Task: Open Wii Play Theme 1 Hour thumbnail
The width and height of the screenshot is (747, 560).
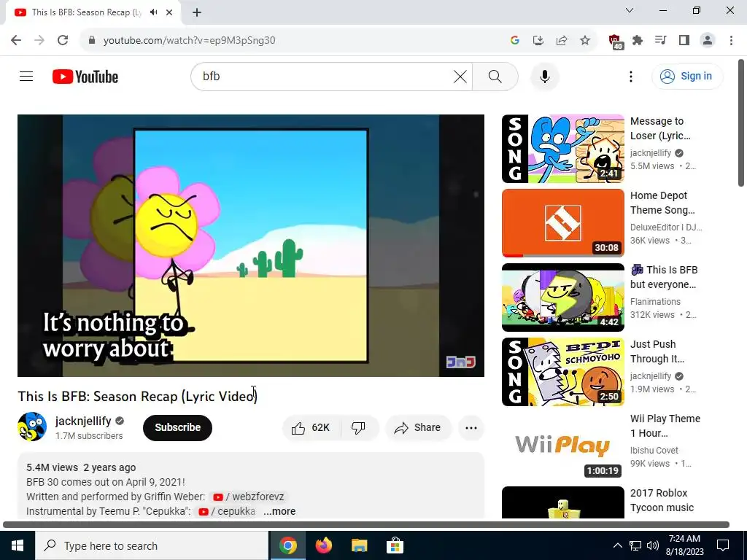Action: tap(562, 446)
